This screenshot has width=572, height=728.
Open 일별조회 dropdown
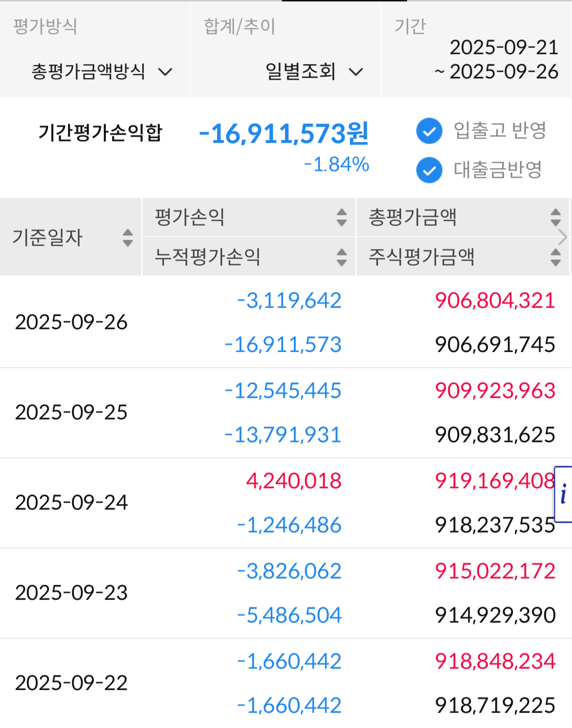coord(314,72)
